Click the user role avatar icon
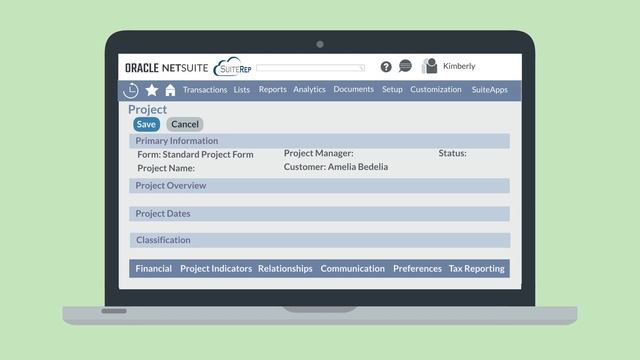The height and width of the screenshot is (360, 640). coord(429,66)
